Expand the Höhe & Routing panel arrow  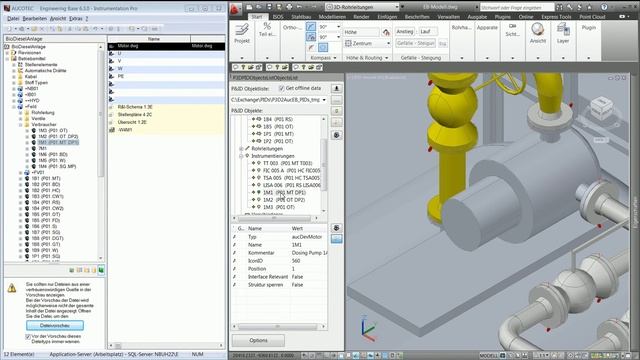tap(387, 58)
